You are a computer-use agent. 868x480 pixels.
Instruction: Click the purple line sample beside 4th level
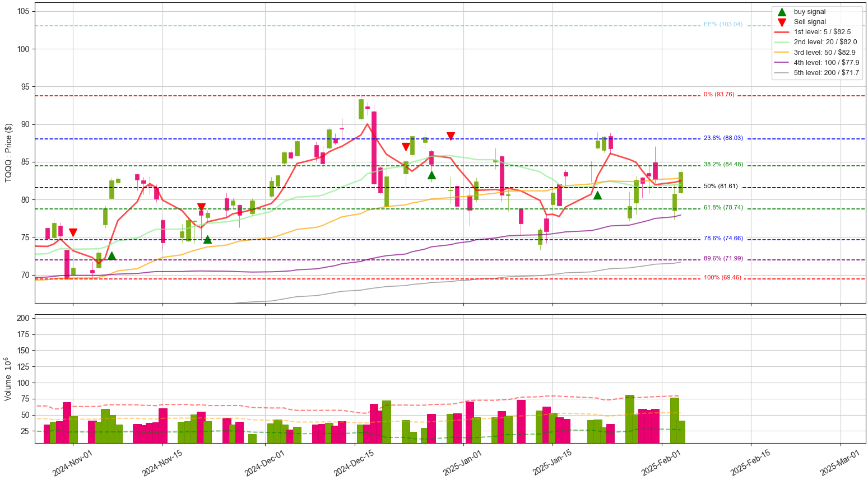click(782, 62)
